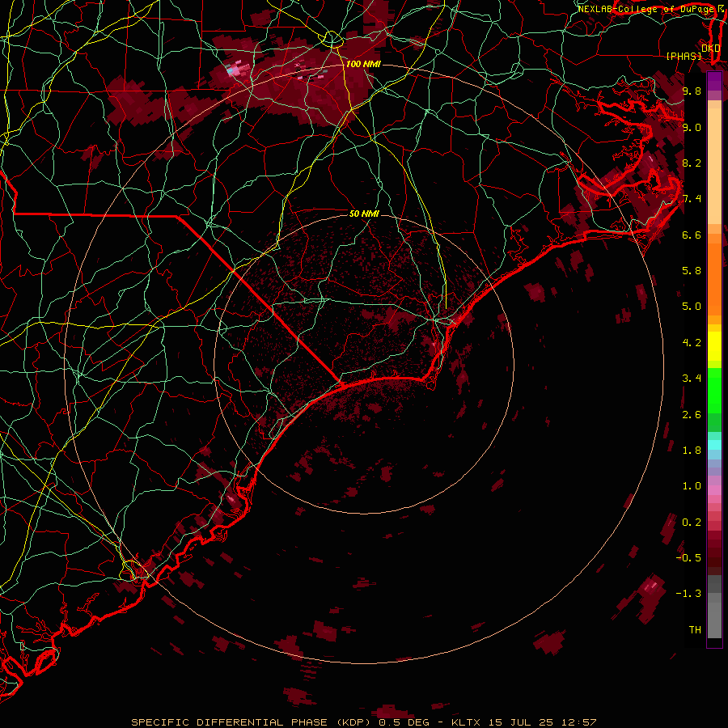728x728 pixels.
Task: Click the 8.2 scale value
Action: [x=692, y=163]
